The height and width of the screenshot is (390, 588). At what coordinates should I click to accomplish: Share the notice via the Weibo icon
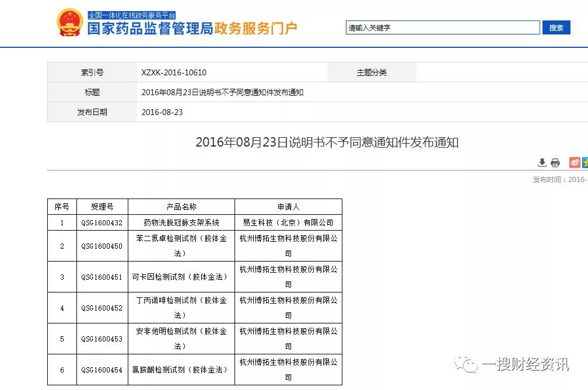point(575,162)
